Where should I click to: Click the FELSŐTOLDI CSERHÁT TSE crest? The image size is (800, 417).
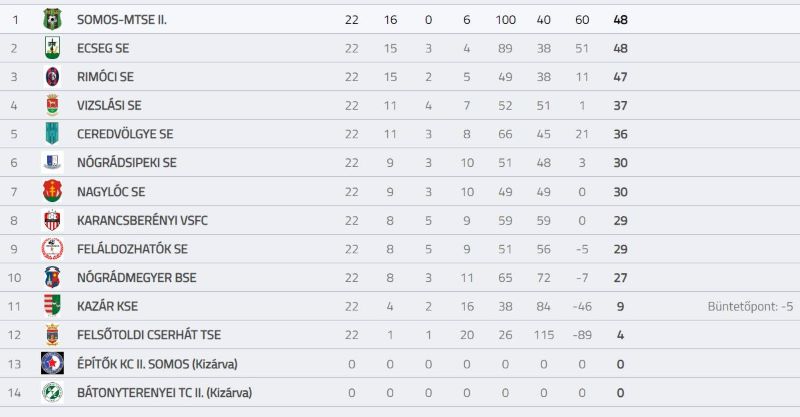[52, 334]
